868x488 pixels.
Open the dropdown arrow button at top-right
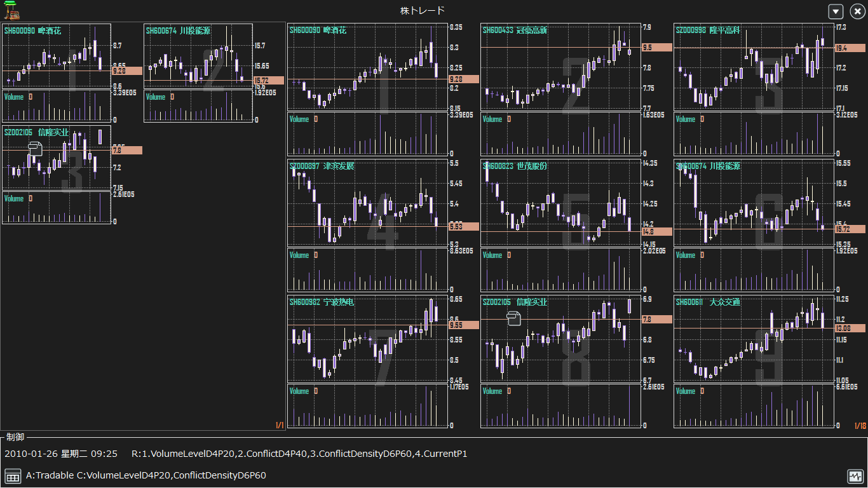click(x=834, y=11)
